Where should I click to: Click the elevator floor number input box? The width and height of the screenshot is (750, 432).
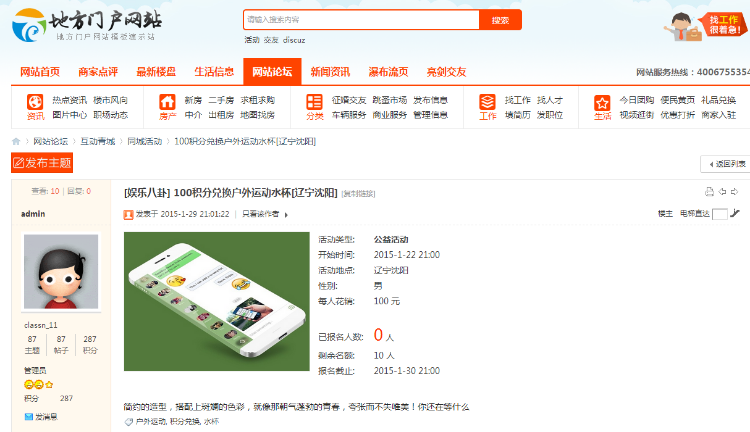pos(719,214)
